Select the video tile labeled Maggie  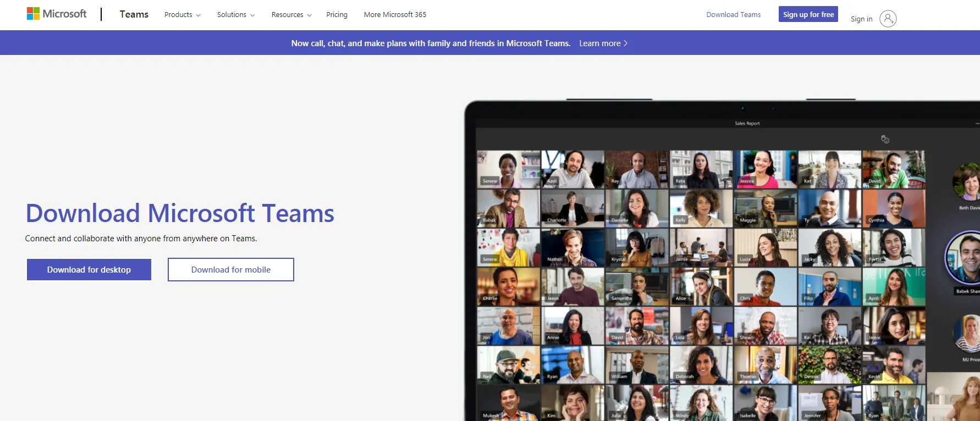pos(766,208)
